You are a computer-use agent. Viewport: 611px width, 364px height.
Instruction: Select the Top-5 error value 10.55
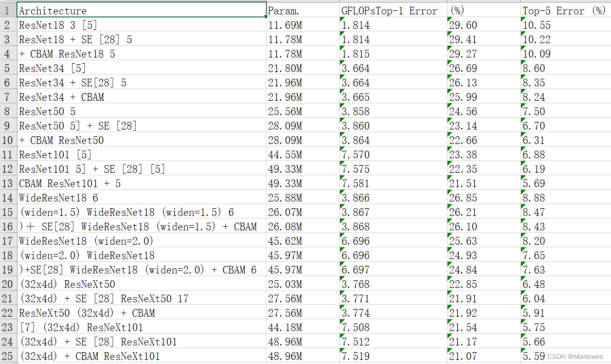[x=566, y=25]
